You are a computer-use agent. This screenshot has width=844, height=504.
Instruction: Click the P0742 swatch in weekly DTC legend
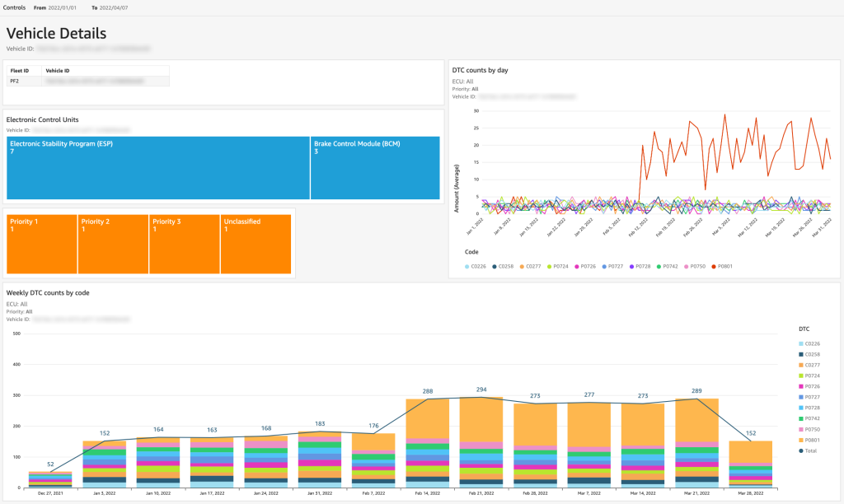[801, 418]
